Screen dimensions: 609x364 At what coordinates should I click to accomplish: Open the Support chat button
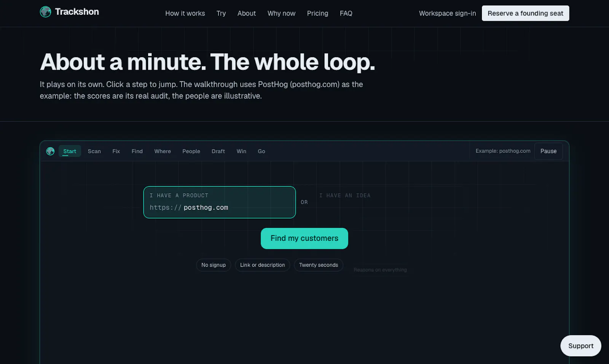(580, 346)
